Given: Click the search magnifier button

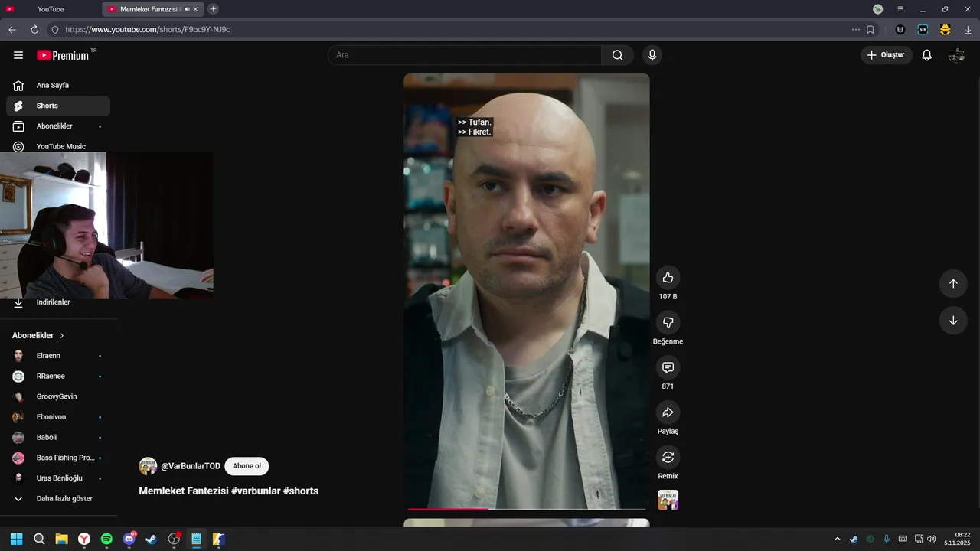Looking at the screenshot, I should pos(617,55).
